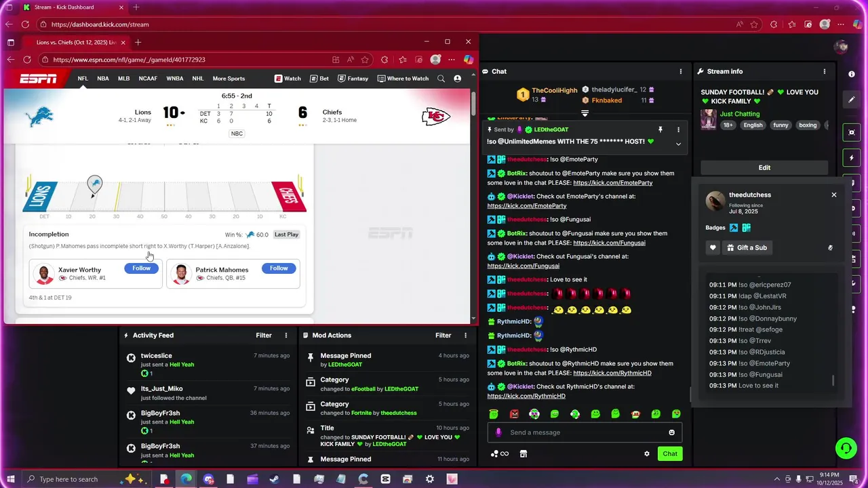Click the mute user icon on theedutchess card
Screen dimensions: 868x488
830,248
